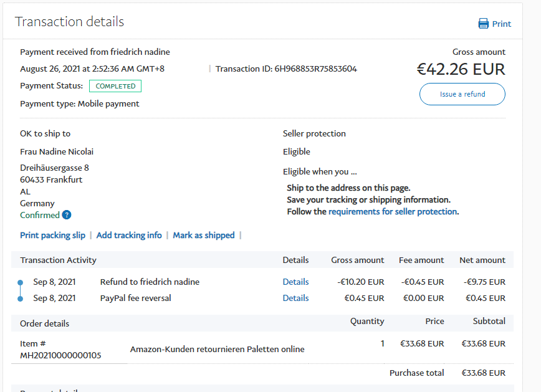Click the Amazon-Kunden retournieren Paletten item name
Image resolution: width=541 pixels, height=392 pixels.
pyautogui.click(x=217, y=349)
